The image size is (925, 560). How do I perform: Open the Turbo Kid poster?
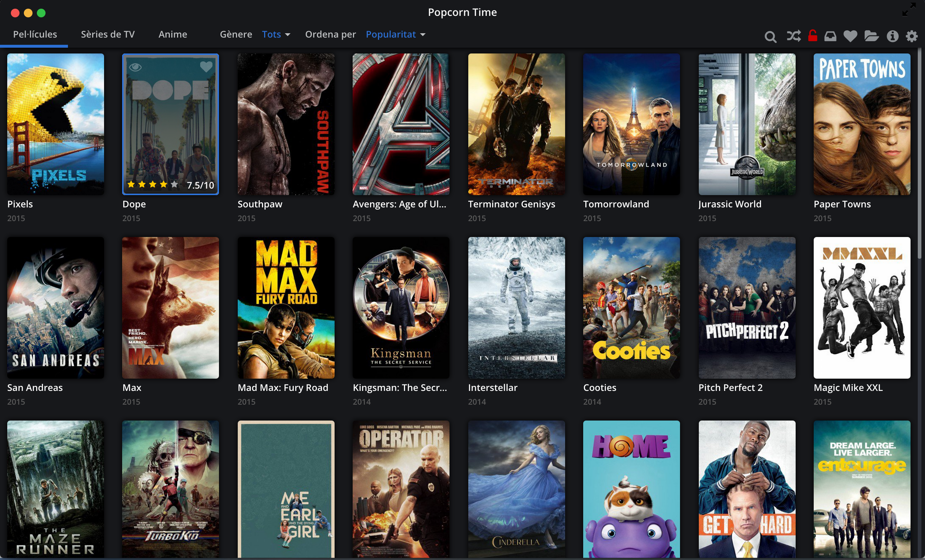point(171,489)
